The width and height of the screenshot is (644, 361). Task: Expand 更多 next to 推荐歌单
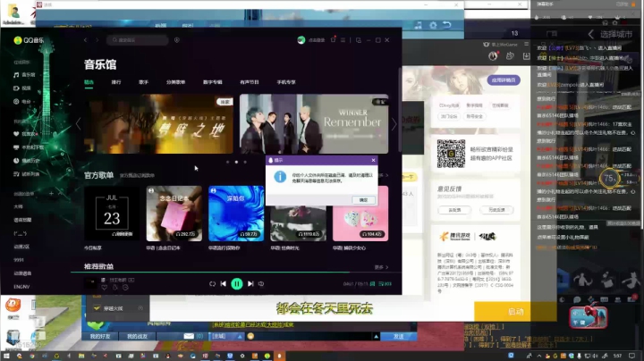click(x=381, y=267)
